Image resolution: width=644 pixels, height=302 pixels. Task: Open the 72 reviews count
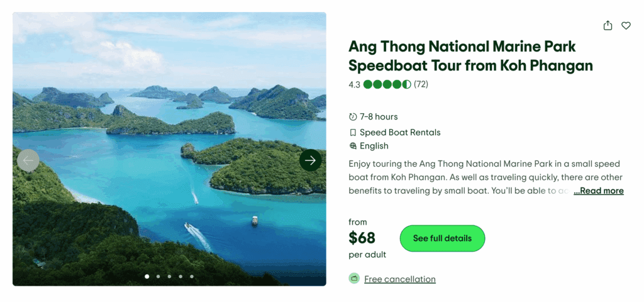[421, 84]
